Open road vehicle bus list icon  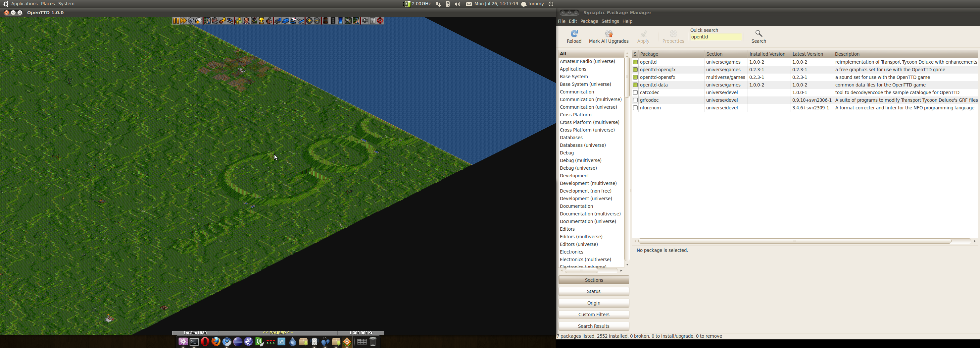286,21
